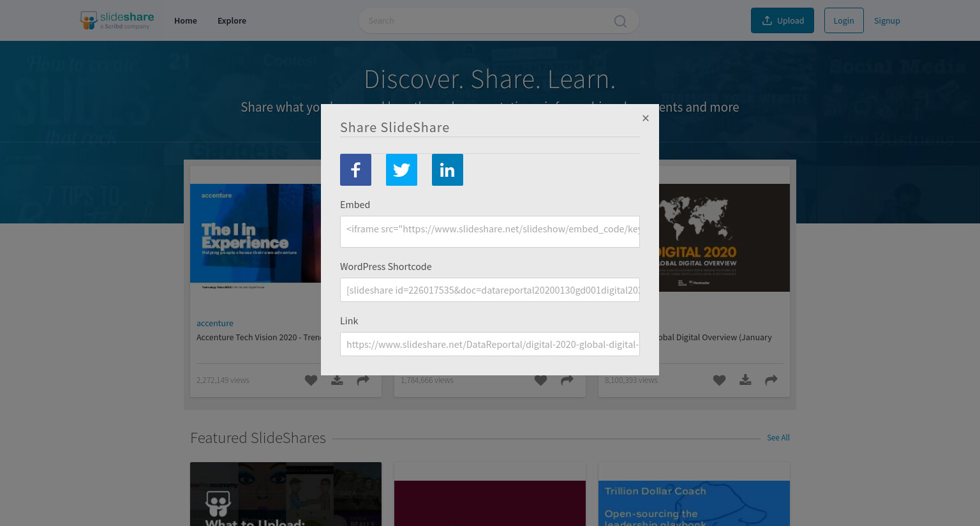980x526 pixels.
Task: Like the Digital 2020 slideshow
Action: [719, 380]
